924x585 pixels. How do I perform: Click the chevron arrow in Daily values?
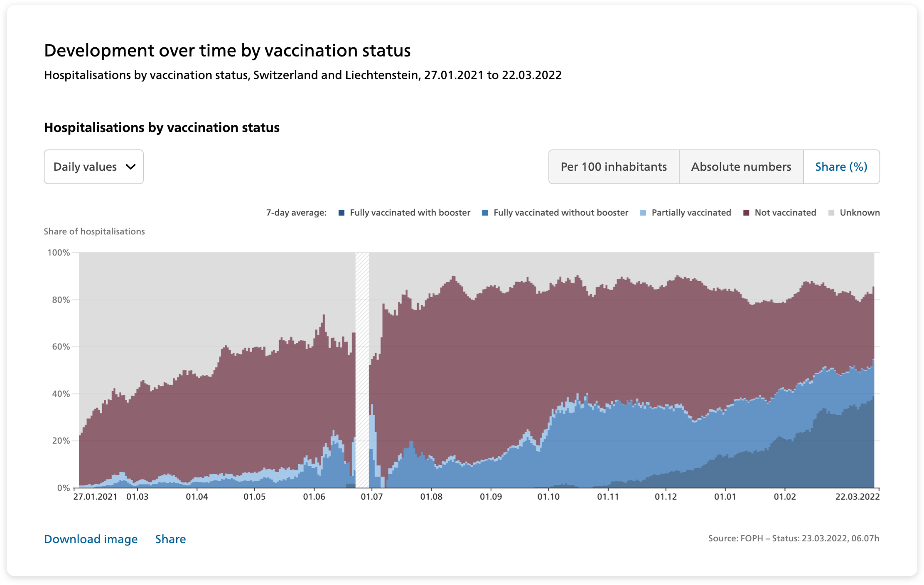(x=130, y=167)
